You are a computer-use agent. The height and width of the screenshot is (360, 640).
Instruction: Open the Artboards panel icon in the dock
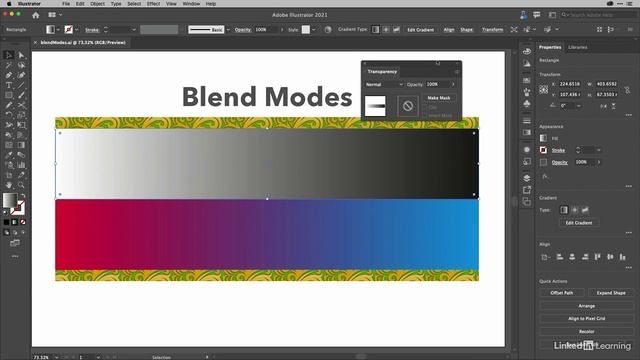[x=527, y=202]
